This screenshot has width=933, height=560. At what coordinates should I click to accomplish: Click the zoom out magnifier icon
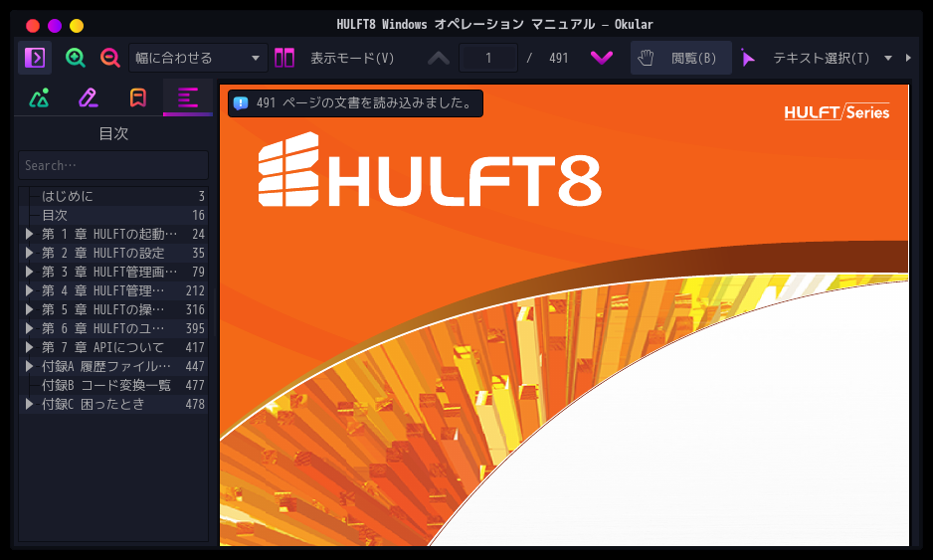pos(109,58)
